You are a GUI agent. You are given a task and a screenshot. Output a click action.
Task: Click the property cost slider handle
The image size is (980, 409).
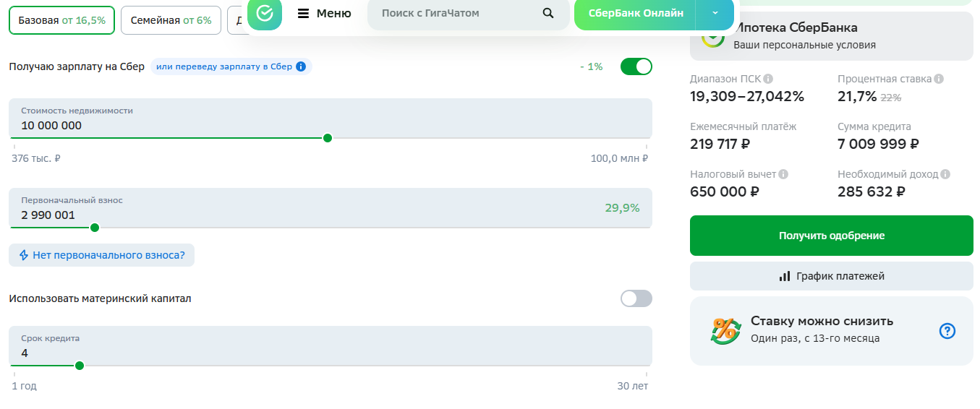[x=328, y=138]
